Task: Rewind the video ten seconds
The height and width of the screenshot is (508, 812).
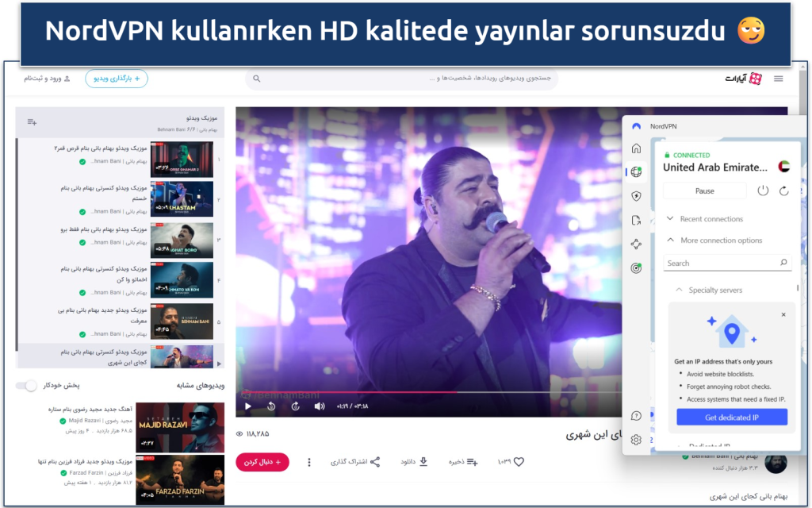Action: (271, 406)
